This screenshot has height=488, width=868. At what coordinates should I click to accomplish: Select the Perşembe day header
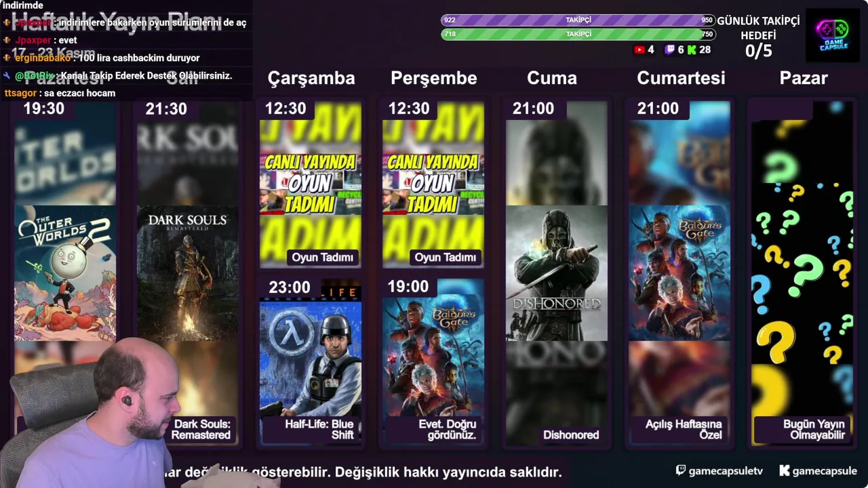pos(434,78)
